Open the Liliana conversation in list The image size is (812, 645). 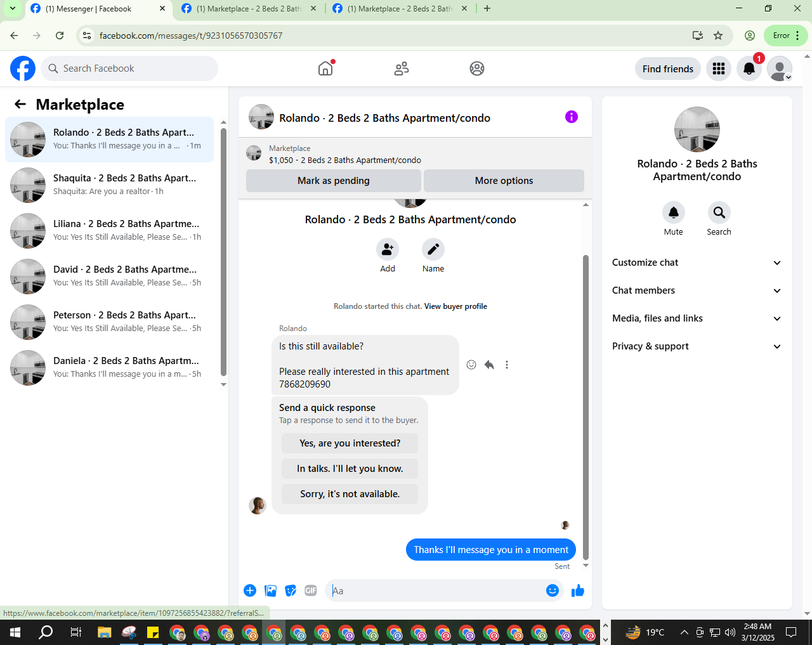coord(110,231)
